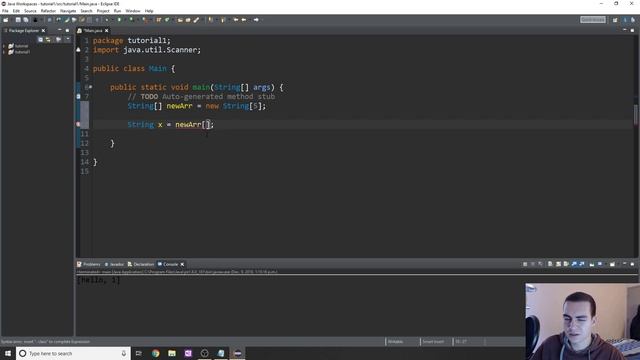
Task: Click the Save toolbar icon
Action: click(x=18, y=20)
